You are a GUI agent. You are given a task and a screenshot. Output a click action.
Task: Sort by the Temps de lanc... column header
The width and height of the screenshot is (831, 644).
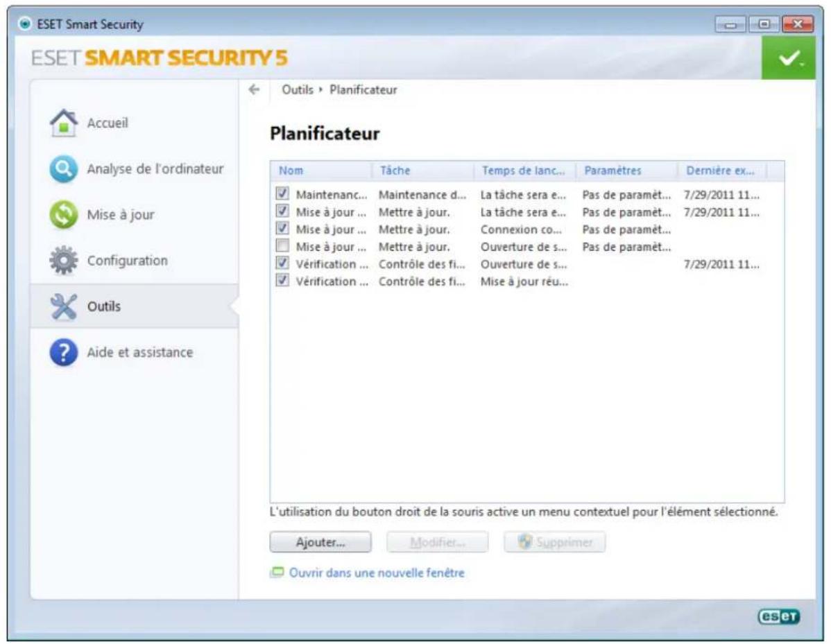tap(524, 171)
